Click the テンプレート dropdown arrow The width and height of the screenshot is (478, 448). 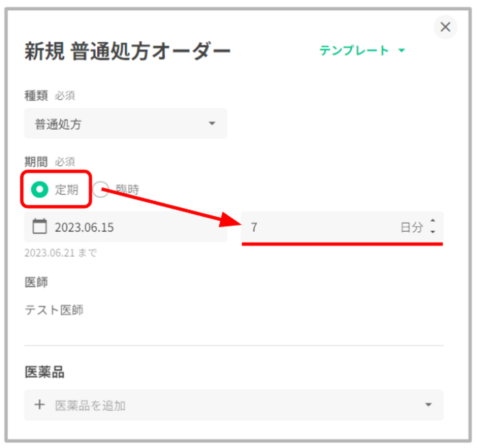pos(401,50)
